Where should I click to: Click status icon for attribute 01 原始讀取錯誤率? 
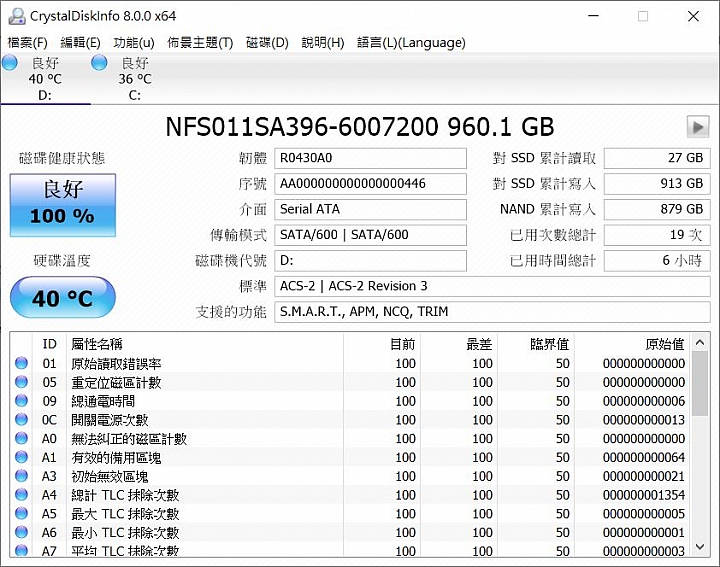pos(21,363)
